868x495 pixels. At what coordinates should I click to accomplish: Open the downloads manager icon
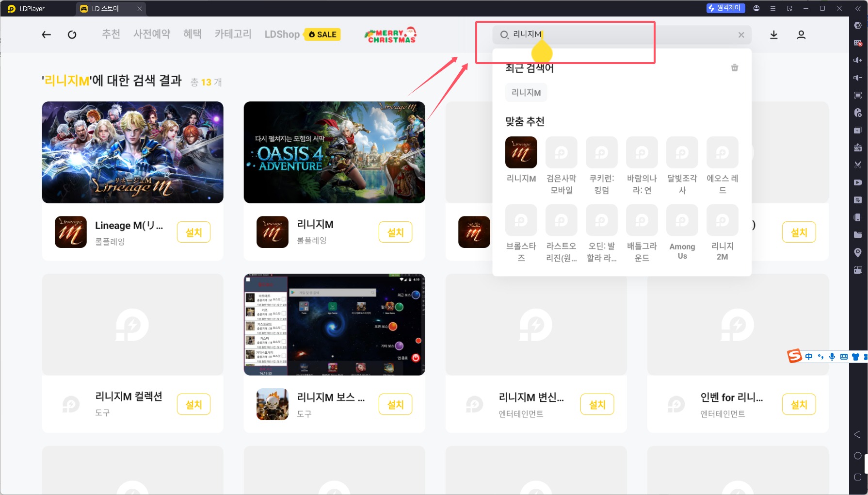pyautogui.click(x=774, y=34)
